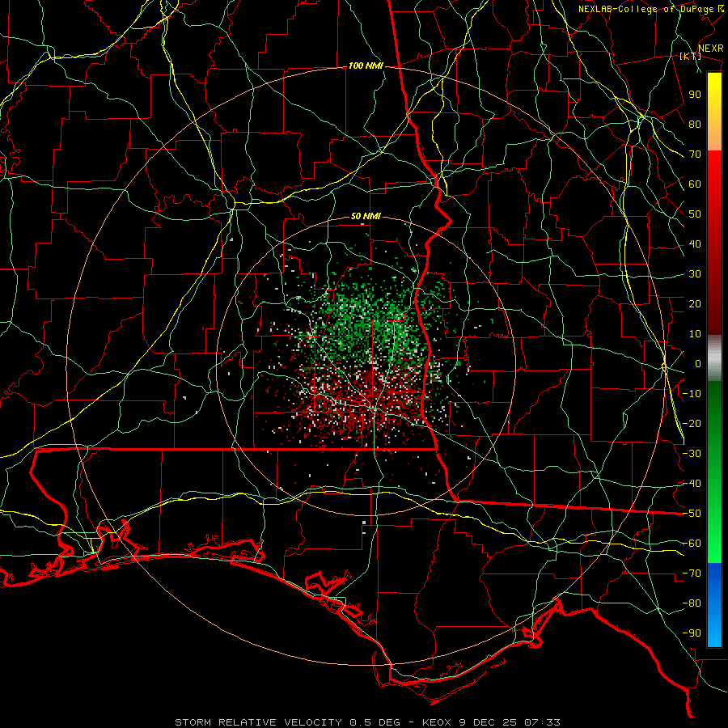This screenshot has height=728, width=728.
Task: Click the -70 value on the velocity scale
Action: [x=692, y=574]
